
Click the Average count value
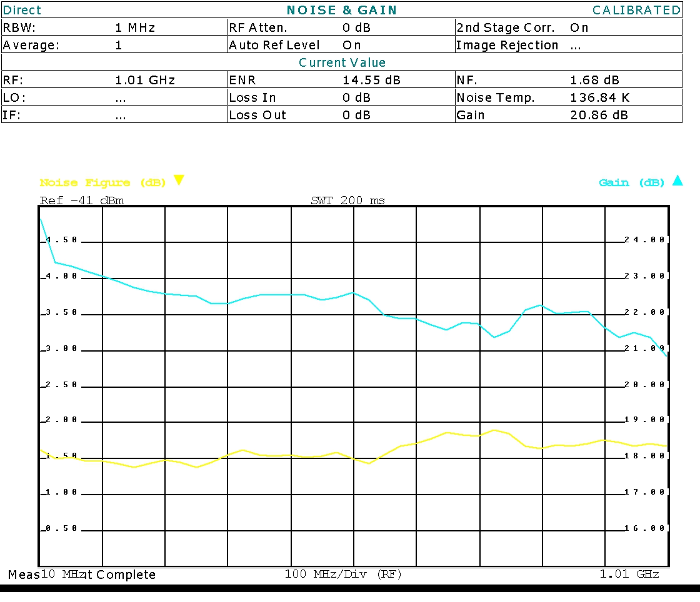tap(119, 46)
